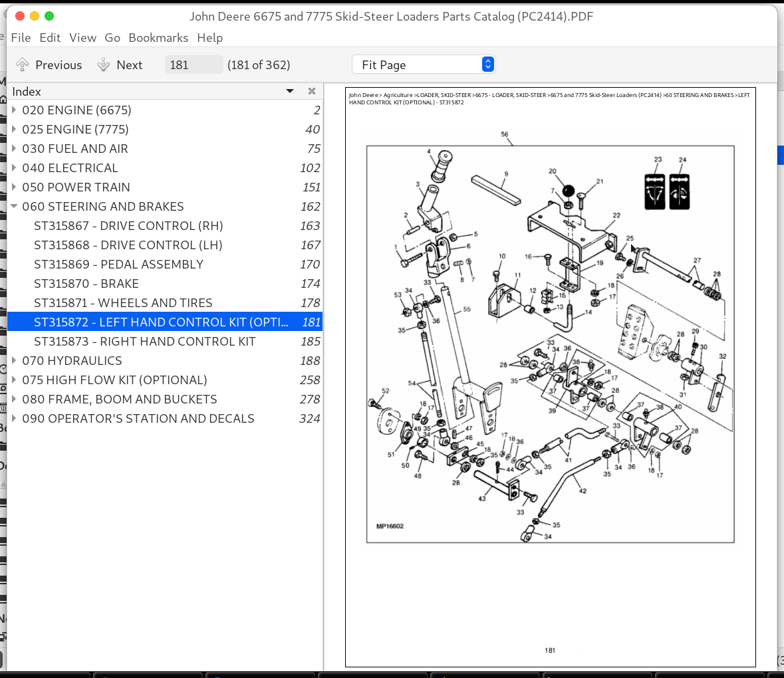This screenshot has height=678, width=784.
Task: Close the Index side pane
Action: coord(312,92)
